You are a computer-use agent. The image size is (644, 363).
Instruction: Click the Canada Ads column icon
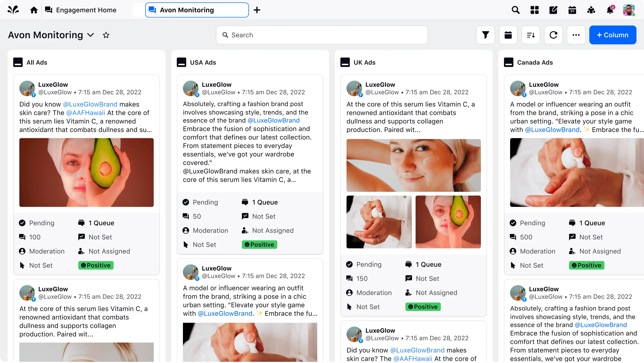[508, 62]
